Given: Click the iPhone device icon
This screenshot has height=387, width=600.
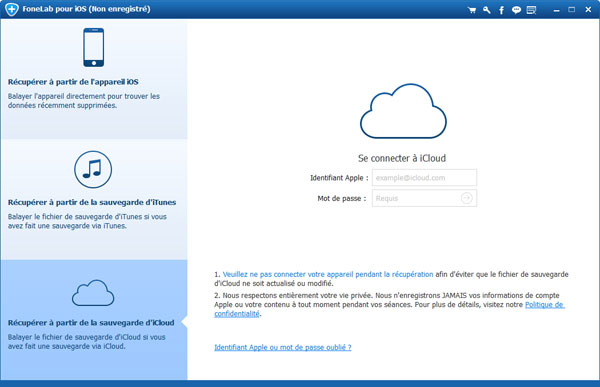Looking at the screenshot, I should [94, 47].
